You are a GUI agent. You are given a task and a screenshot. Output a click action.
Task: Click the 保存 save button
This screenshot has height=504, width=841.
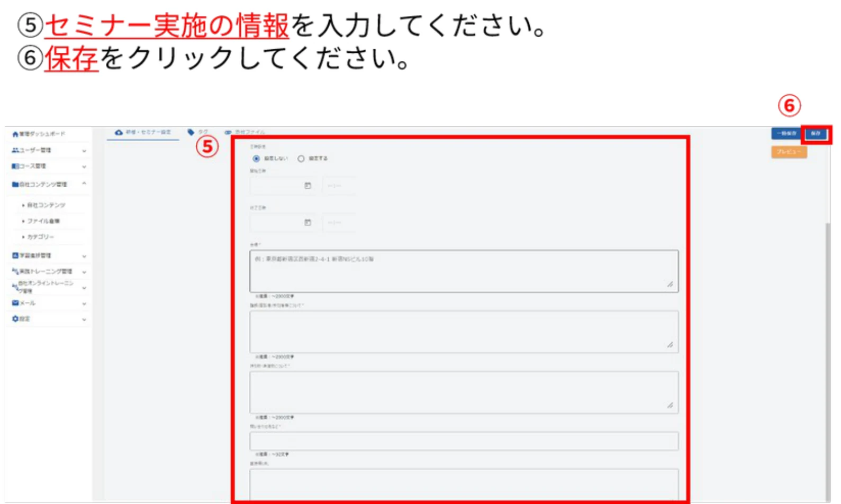(x=816, y=134)
